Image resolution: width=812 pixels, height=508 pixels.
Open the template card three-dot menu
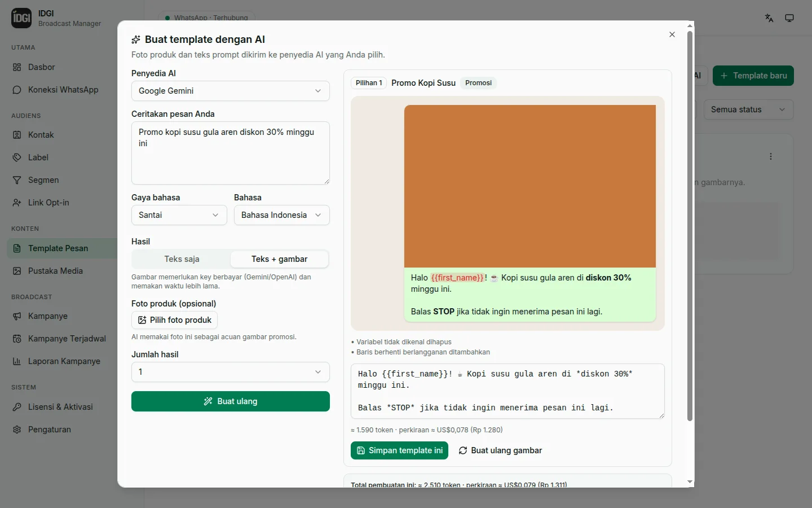tap(771, 156)
